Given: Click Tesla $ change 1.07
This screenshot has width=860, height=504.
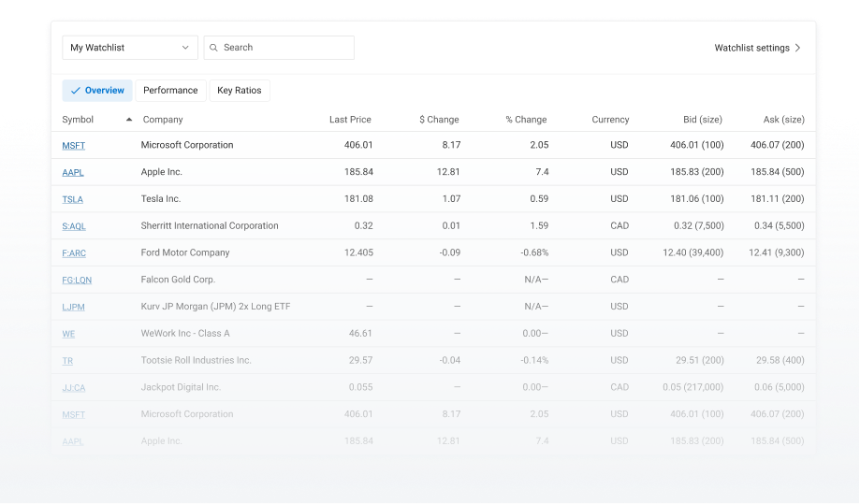Looking at the screenshot, I should coord(451,199).
